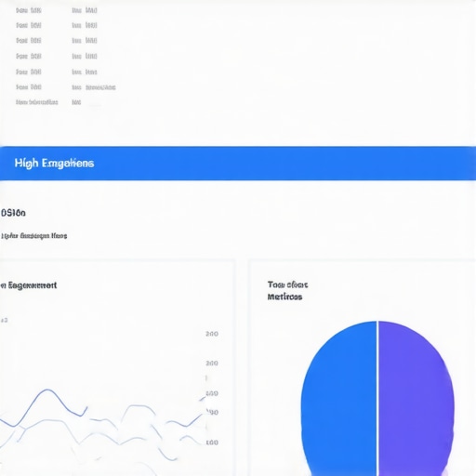Click the pie chart card title above the pie
Screen dimensions: 476x476
click(x=287, y=291)
